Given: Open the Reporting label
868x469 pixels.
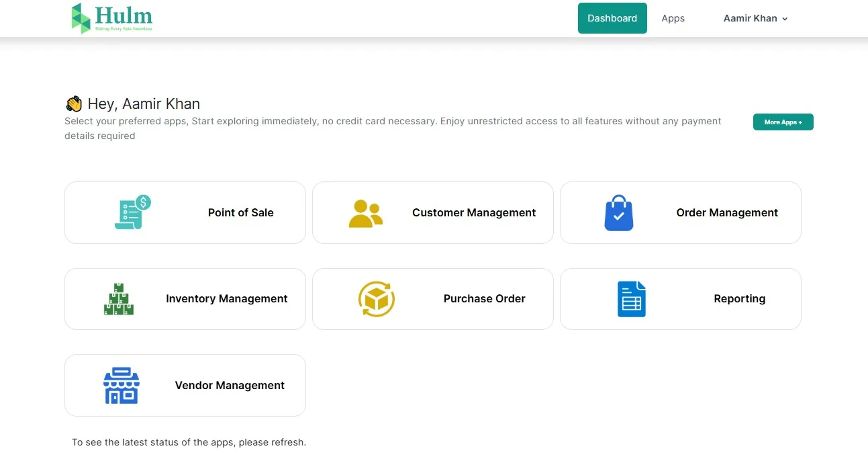Looking at the screenshot, I should click(x=740, y=298).
